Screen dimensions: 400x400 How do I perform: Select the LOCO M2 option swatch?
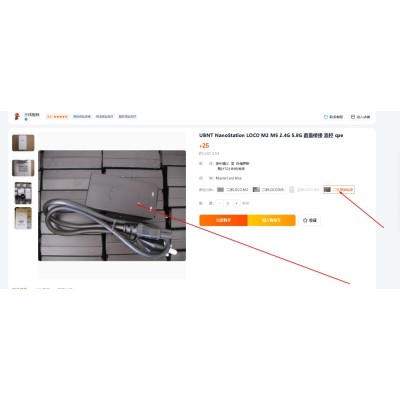tap(233, 190)
